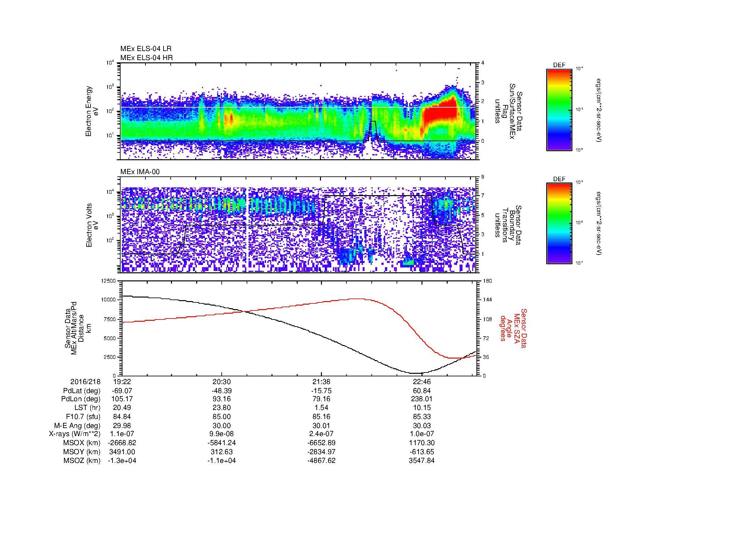Image resolution: width=756 pixels, height=534 pixels.
Task: Click the altitude axis tick '7500'
Action: pyautogui.click(x=110, y=319)
